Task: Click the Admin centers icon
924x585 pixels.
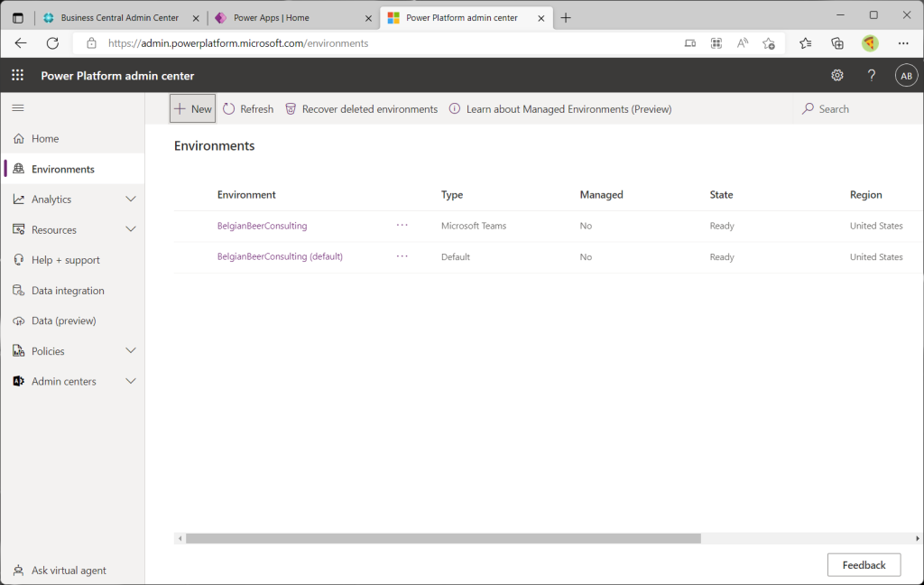Action: pos(19,382)
